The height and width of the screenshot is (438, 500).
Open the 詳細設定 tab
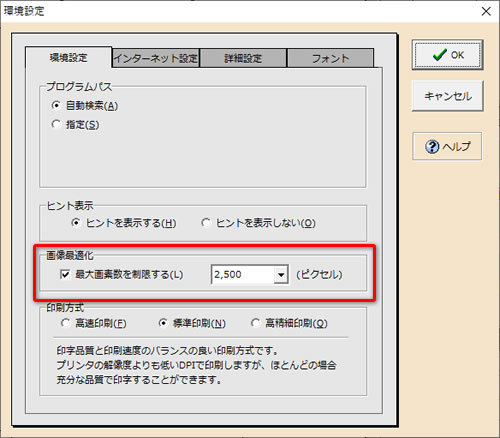[x=243, y=58]
